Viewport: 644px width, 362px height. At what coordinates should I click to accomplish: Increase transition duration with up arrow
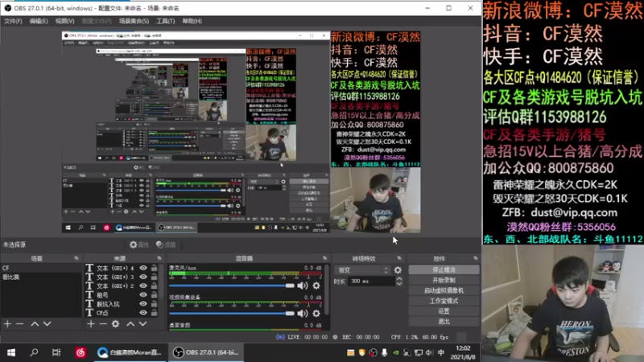pyautogui.click(x=398, y=278)
